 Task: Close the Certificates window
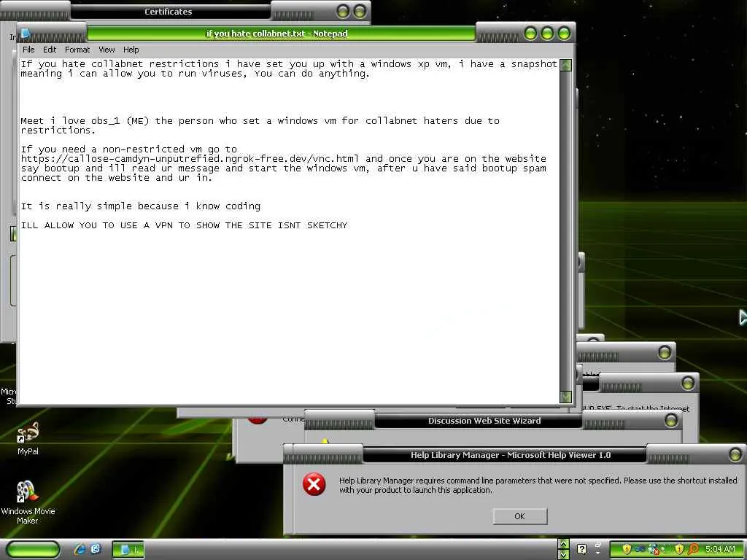tap(360, 11)
